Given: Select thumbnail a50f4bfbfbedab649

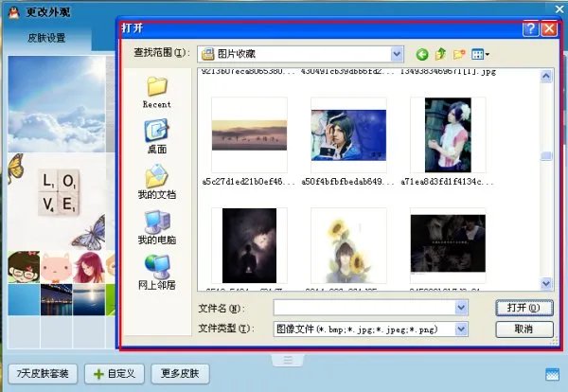Looking at the screenshot, I should pos(348,135).
